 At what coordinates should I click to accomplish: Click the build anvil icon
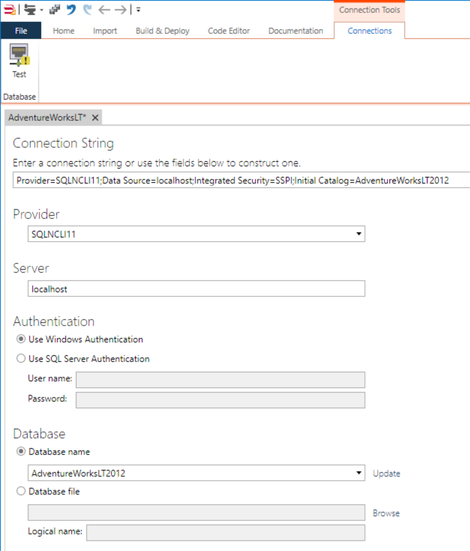30,9
